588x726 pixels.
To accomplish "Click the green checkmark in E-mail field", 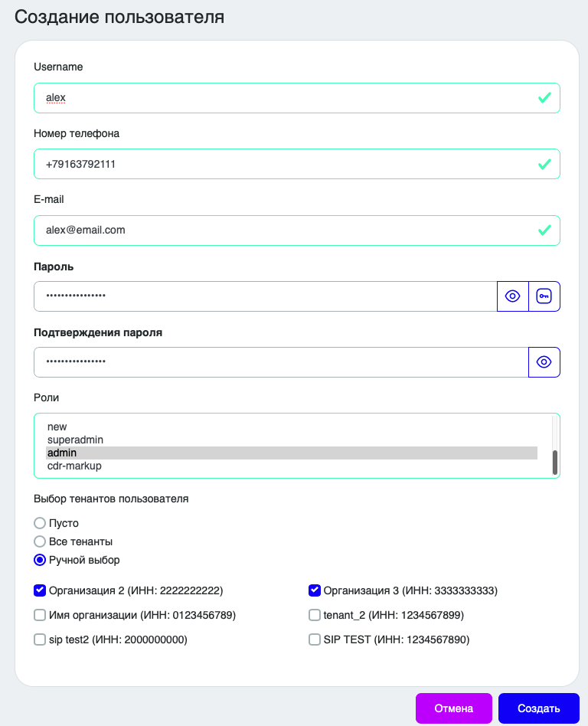I will click(x=544, y=230).
